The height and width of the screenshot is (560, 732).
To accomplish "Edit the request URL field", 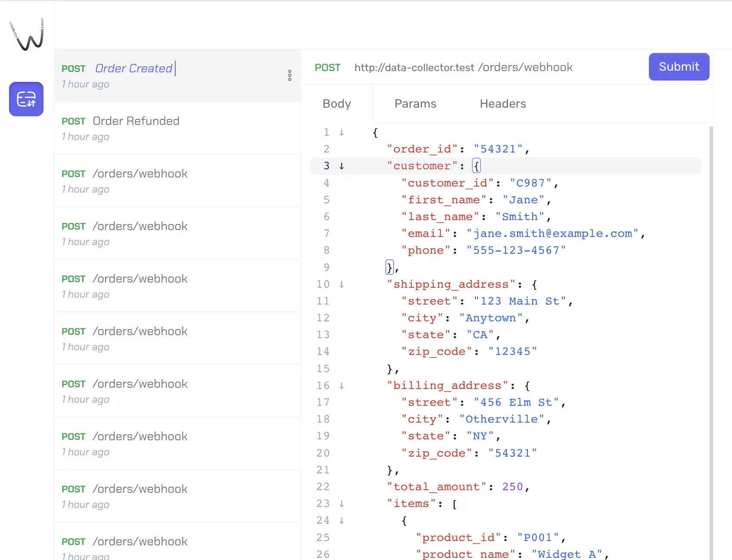I will (x=463, y=68).
